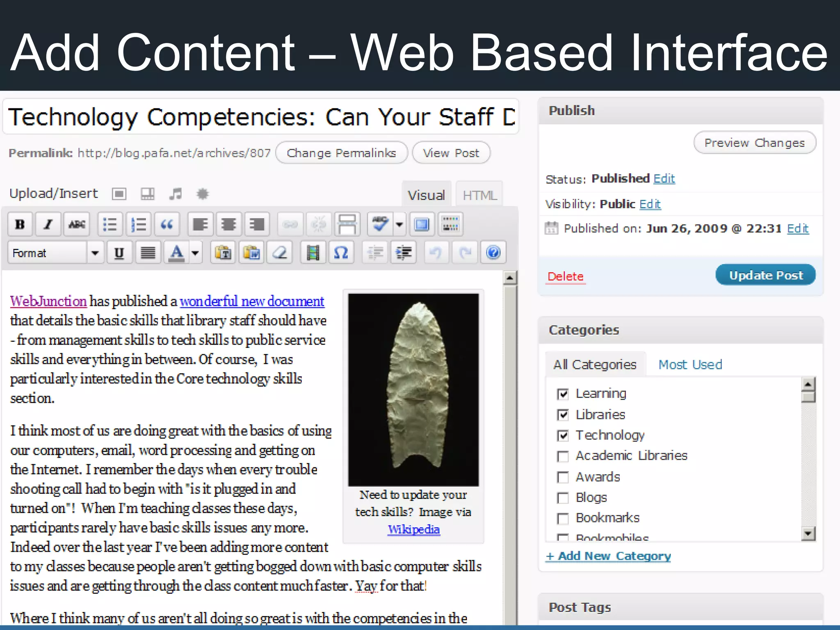Screen dimensions: 840x630
Task: Underline the selected text
Action: 119,253
